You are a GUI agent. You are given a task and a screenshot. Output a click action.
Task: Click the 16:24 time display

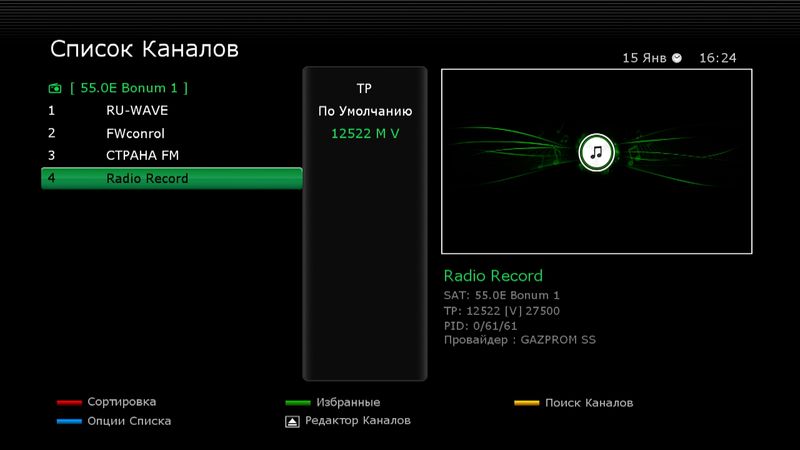717,58
